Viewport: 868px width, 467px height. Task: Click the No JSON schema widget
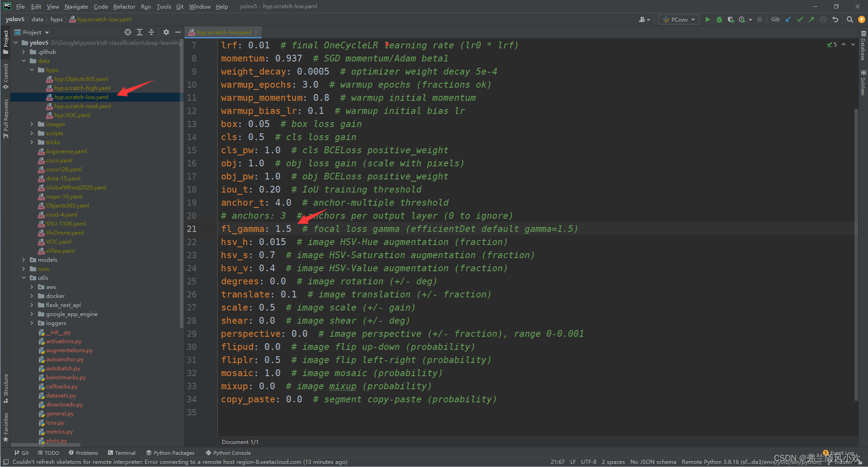pyautogui.click(x=653, y=462)
